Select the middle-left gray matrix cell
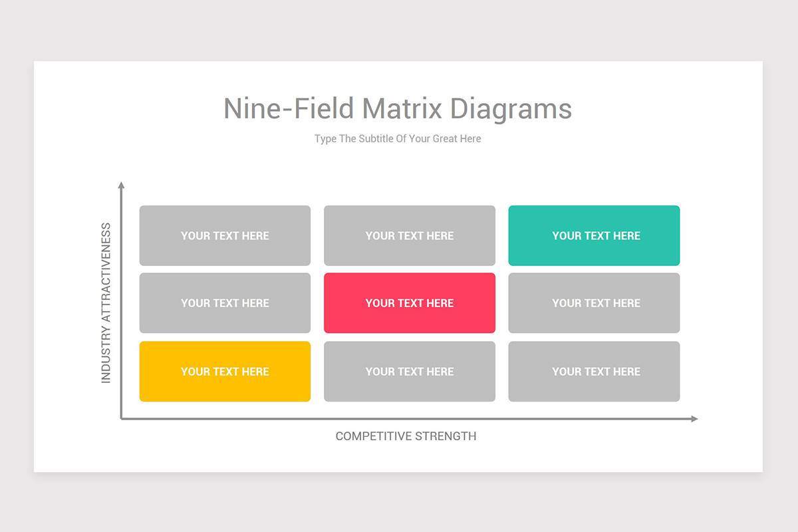 [225, 303]
